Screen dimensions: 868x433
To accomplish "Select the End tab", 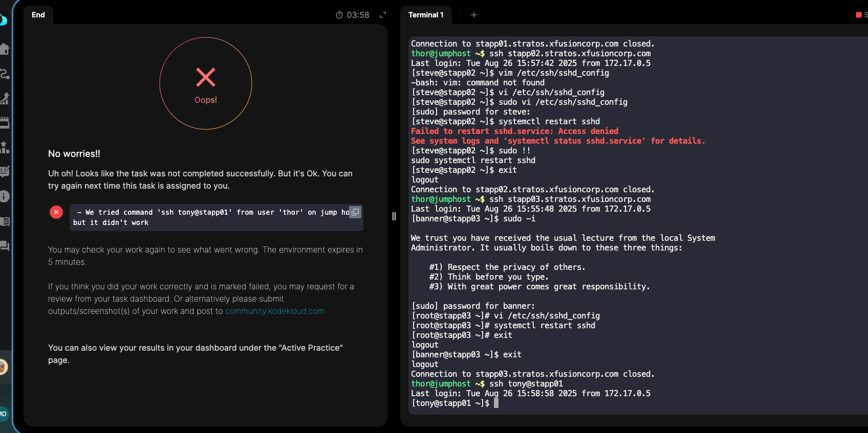I will [38, 15].
